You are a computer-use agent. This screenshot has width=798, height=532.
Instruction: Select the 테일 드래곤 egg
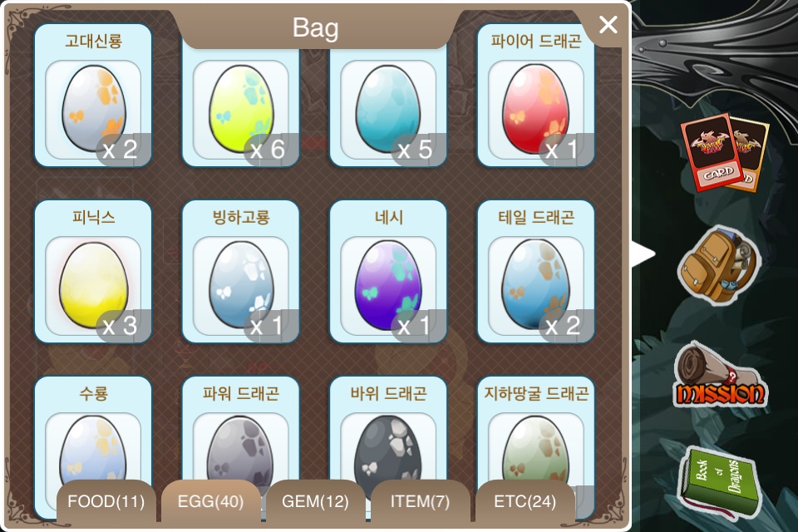(536, 271)
